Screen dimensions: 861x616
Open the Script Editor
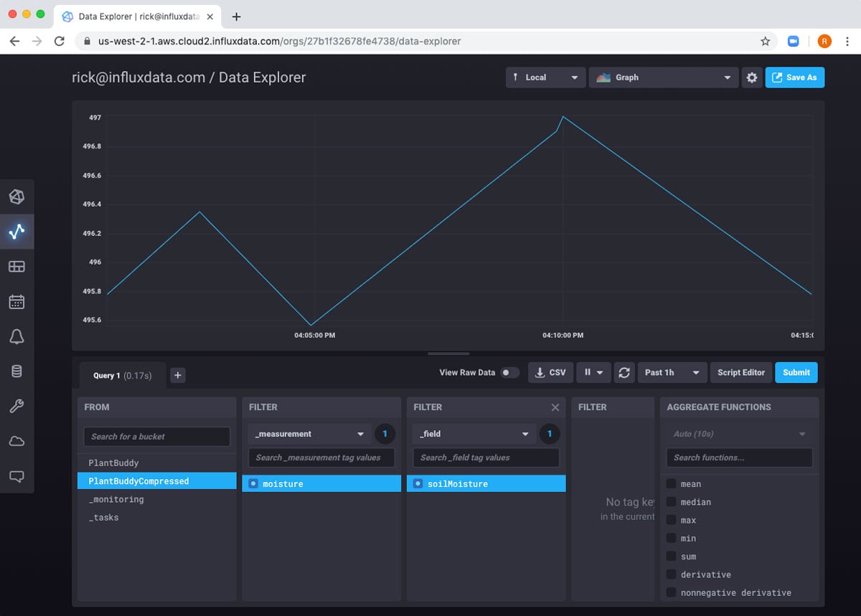[740, 373]
